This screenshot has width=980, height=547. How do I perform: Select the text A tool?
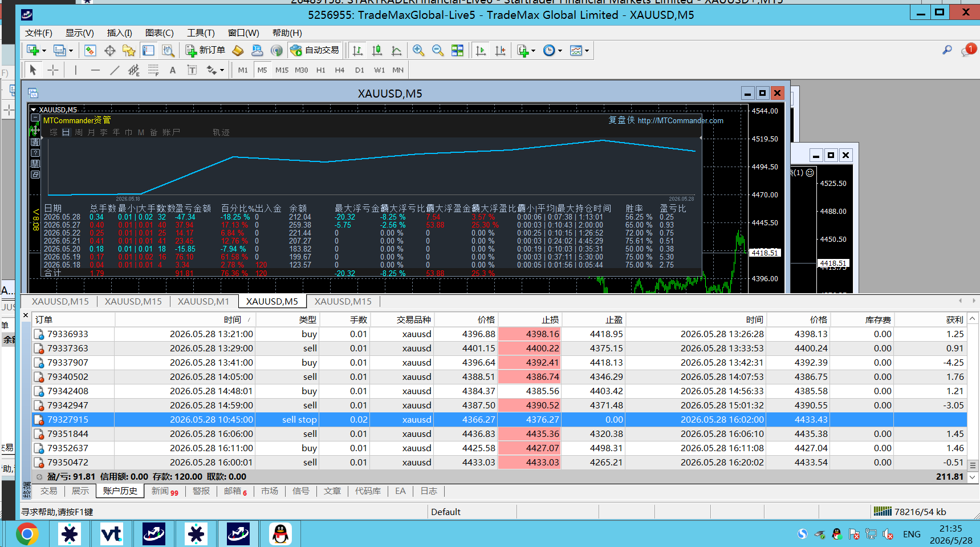pyautogui.click(x=173, y=70)
